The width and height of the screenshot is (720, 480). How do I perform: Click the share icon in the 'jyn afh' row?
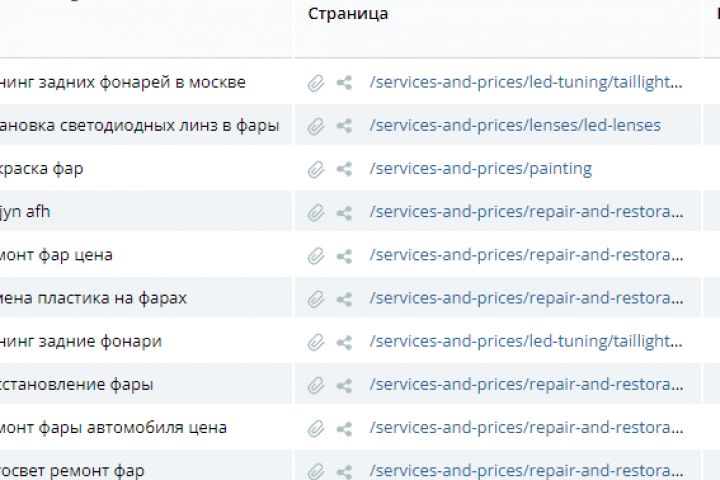click(x=344, y=212)
